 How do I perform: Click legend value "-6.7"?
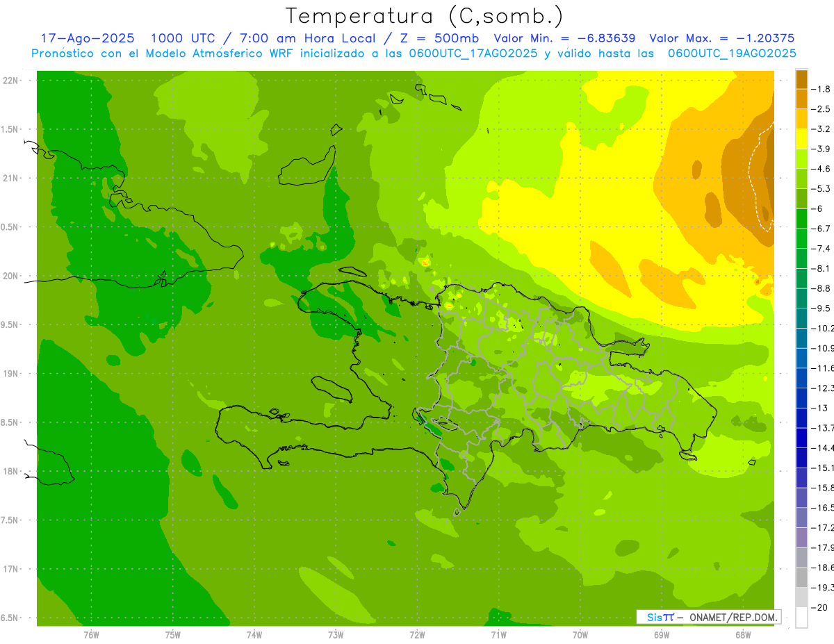tap(821, 229)
